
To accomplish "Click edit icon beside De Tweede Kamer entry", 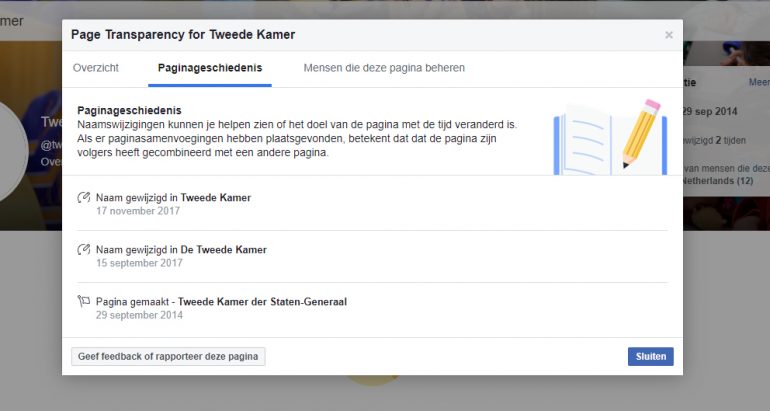I will [x=84, y=249].
